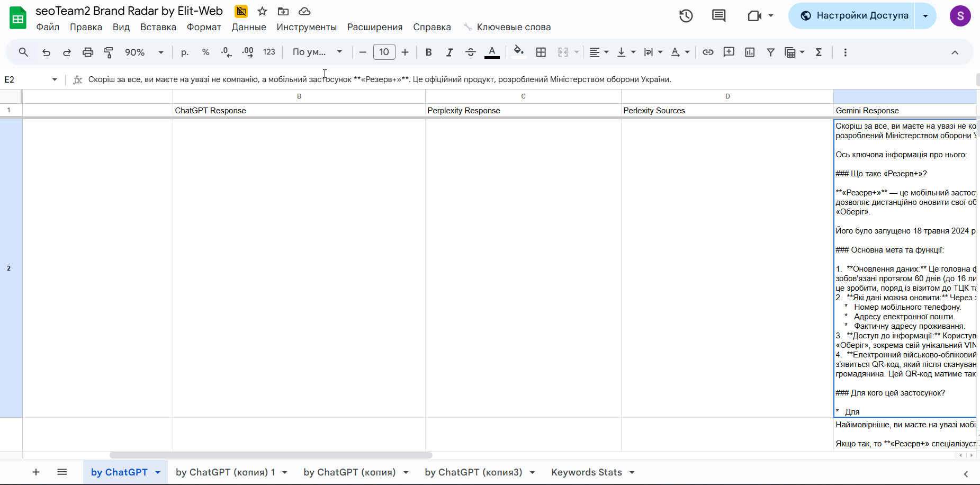Redo the last action

pyautogui.click(x=67, y=52)
